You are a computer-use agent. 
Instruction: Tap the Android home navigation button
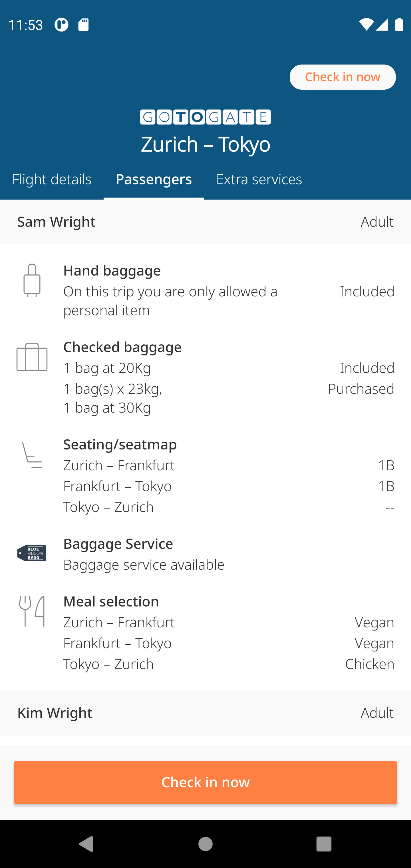pyautogui.click(x=205, y=844)
